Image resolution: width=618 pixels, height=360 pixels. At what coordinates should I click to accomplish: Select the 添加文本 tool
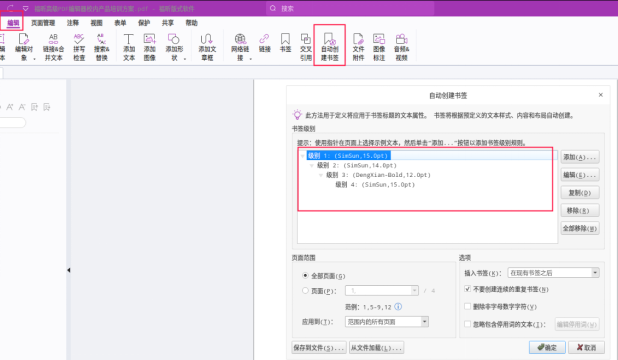[129, 47]
